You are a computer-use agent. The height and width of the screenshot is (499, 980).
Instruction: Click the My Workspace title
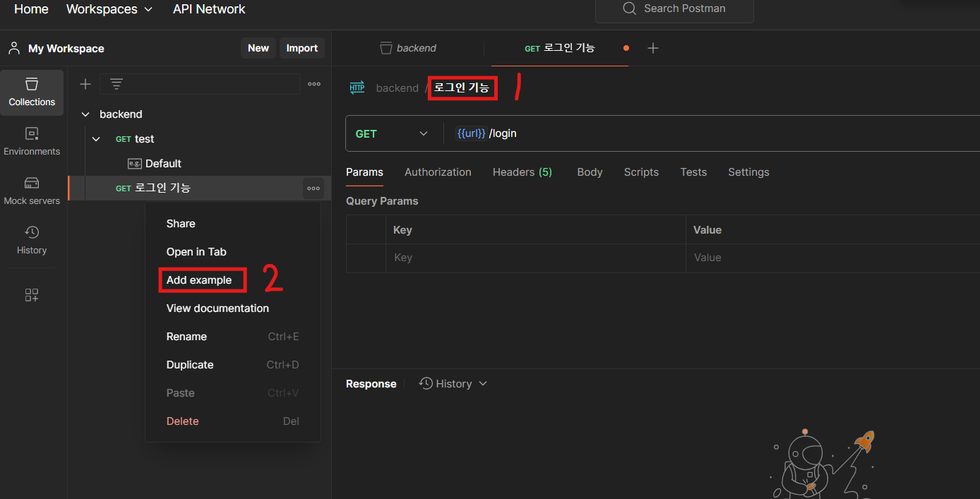click(66, 49)
